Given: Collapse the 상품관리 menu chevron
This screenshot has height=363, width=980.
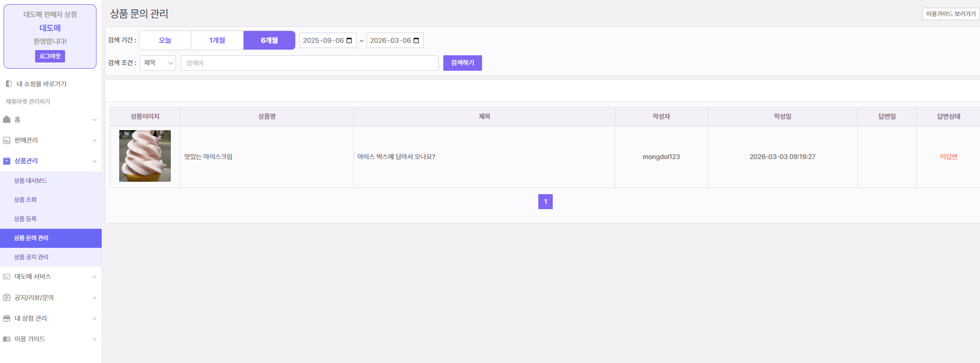Looking at the screenshot, I should tap(94, 161).
